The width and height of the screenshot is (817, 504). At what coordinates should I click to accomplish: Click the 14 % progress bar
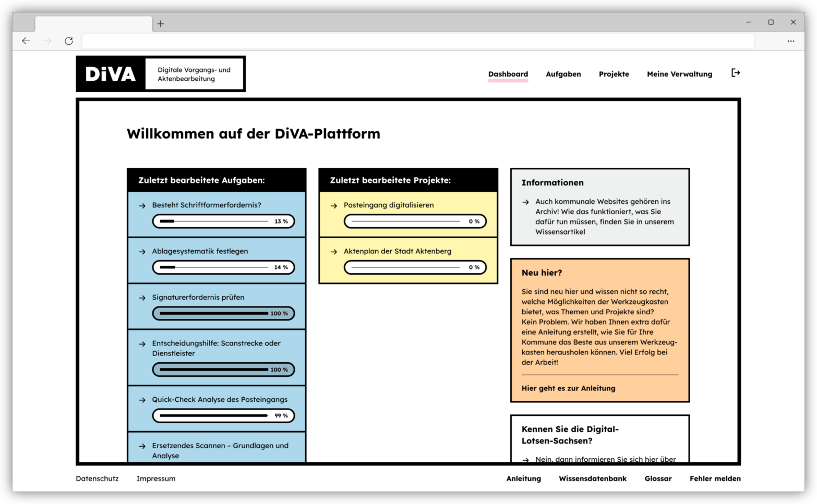(x=223, y=267)
